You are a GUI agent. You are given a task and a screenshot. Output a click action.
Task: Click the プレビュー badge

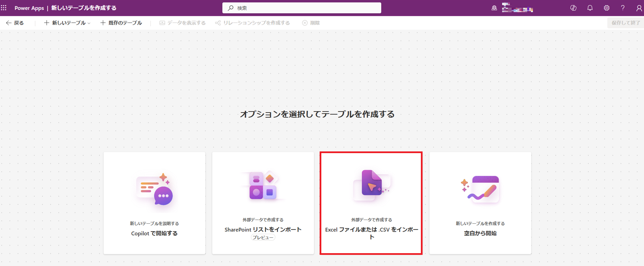pyautogui.click(x=263, y=238)
